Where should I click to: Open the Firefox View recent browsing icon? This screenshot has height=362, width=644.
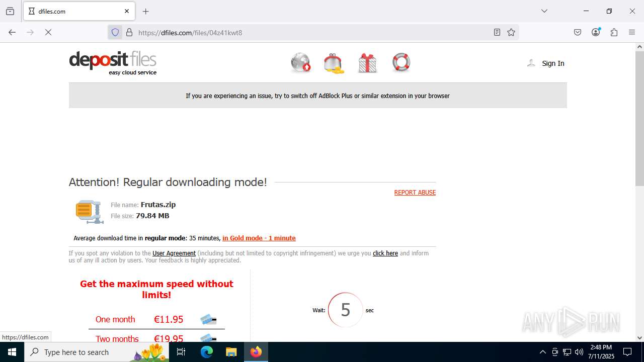tap(10, 11)
